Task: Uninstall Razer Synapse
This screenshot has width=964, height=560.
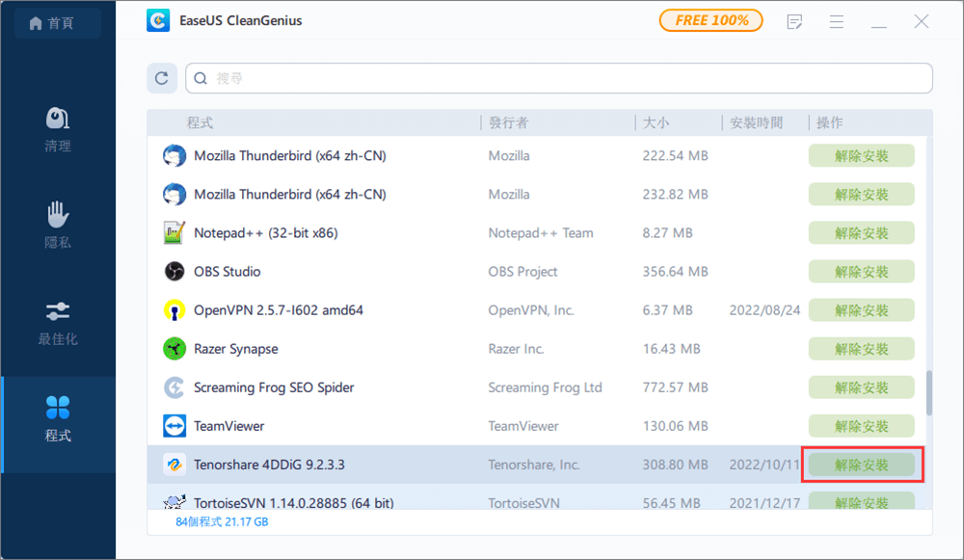Action: coord(861,349)
